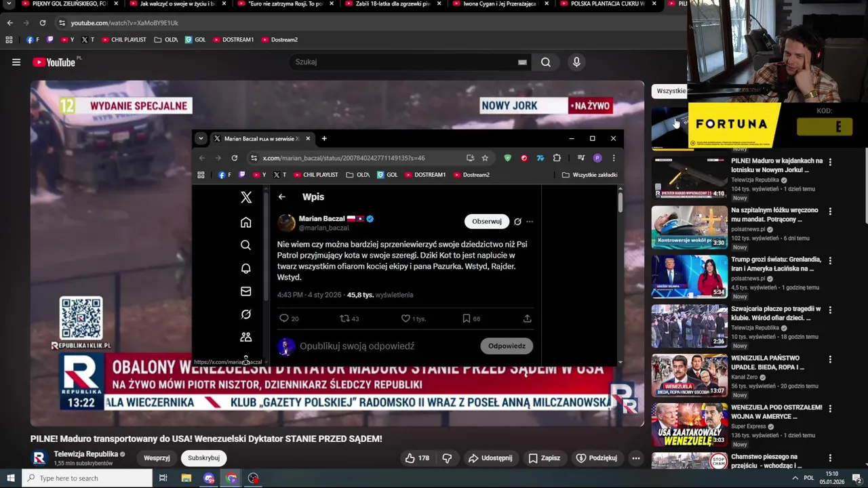868x488 pixels.
Task: Open OLD\ folder in X window bookmarks
Action: [358, 175]
